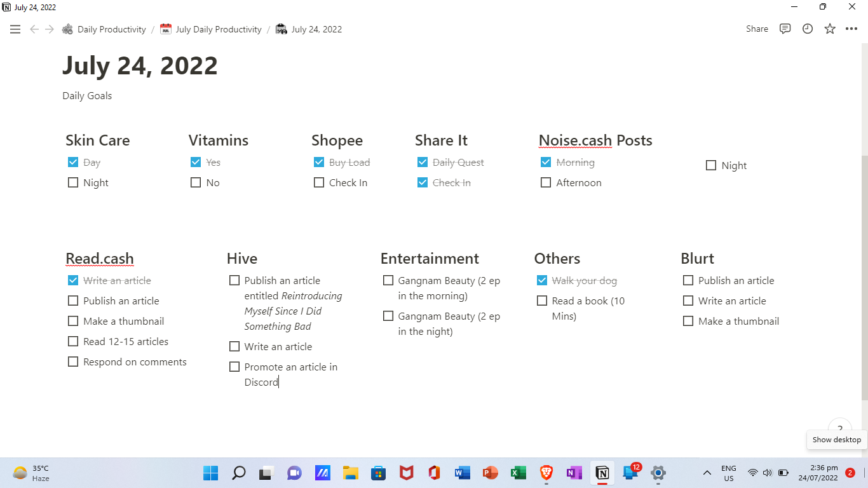Image resolution: width=868 pixels, height=488 pixels.
Task: Open the Notion sidebar hamburger menu
Action: 15,29
